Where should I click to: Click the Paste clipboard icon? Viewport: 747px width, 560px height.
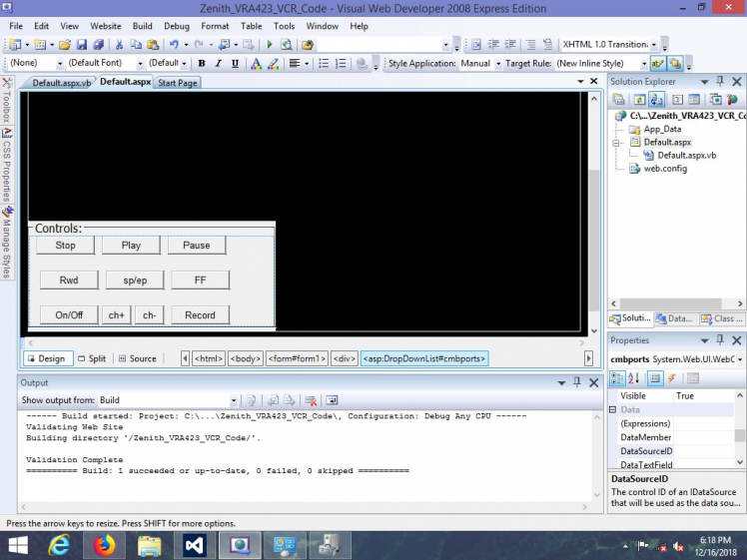click(153, 45)
